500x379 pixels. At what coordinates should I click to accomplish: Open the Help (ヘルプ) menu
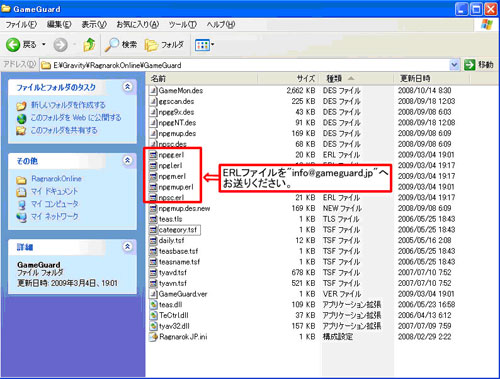click(221, 25)
